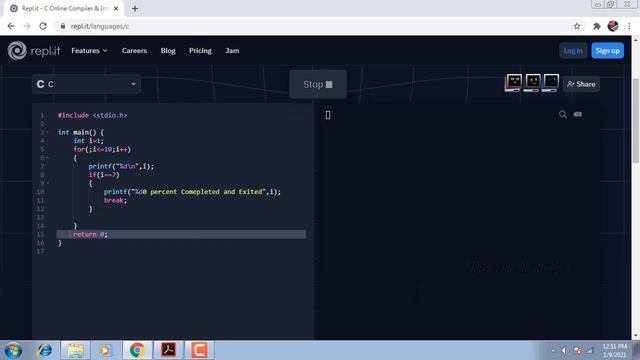
Task: Select the first layout icon next to Share
Action: click(x=513, y=83)
